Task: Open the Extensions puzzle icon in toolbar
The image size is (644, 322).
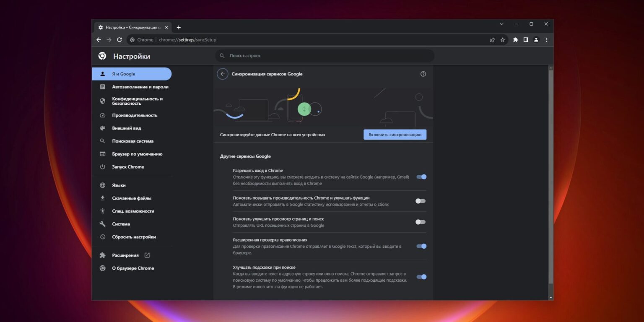Action: [x=516, y=40]
